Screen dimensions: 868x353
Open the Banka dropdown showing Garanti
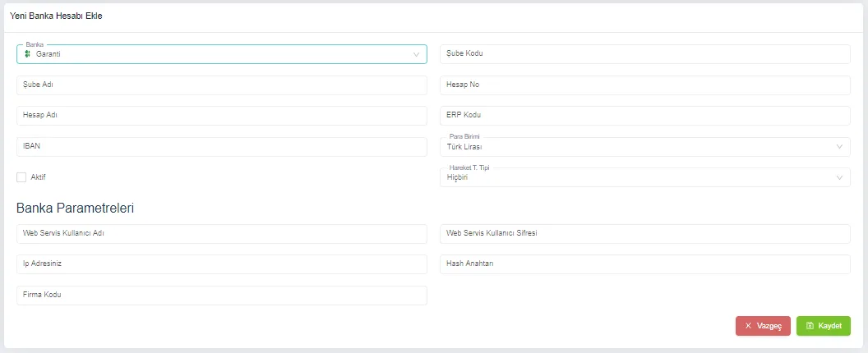(x=221, y=54)
